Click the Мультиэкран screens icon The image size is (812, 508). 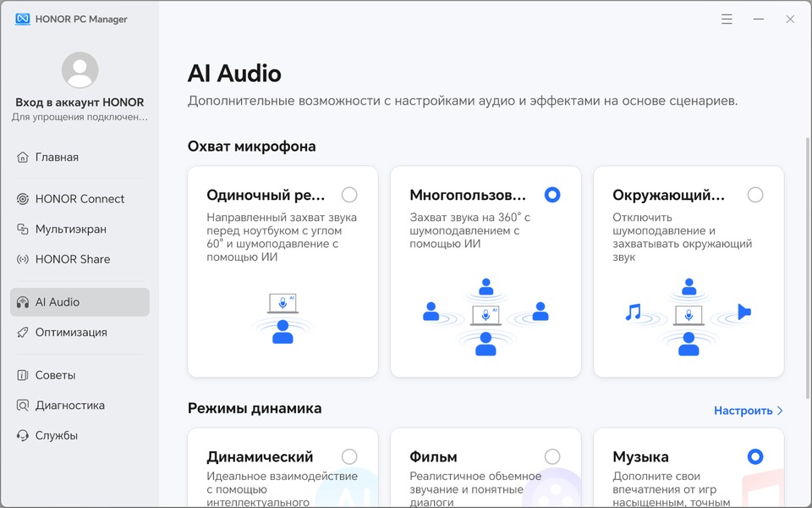tap(22, 229)
